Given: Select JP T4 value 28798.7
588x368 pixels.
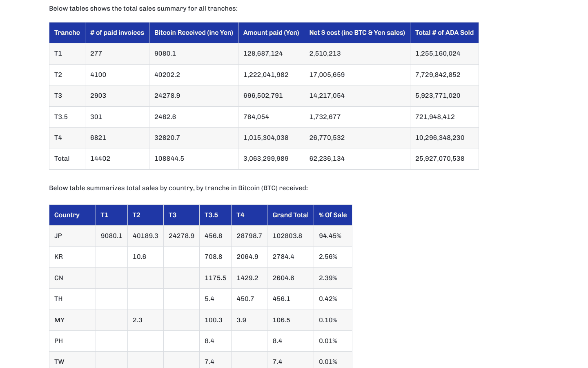Looking at the screenshot, I should pos(249,236).
